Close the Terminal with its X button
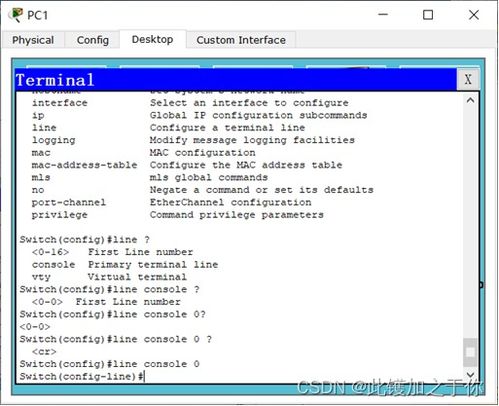The height and width of the screenshot is (406, 499). tap(468, 79)
